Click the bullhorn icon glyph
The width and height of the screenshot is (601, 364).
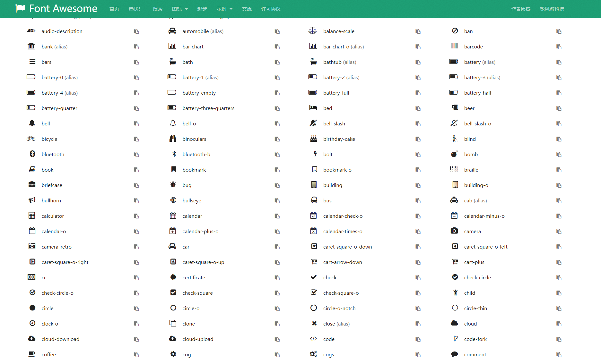click(32, 200)
